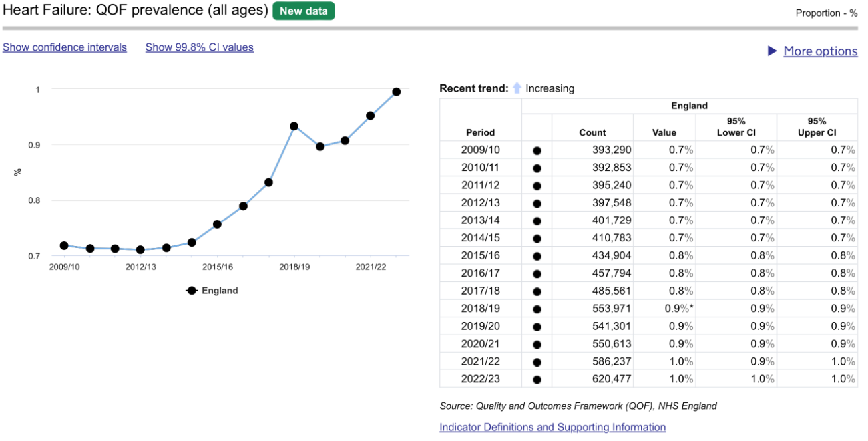Click the 2019/20 dip point on the trend line

click(321, 148)
